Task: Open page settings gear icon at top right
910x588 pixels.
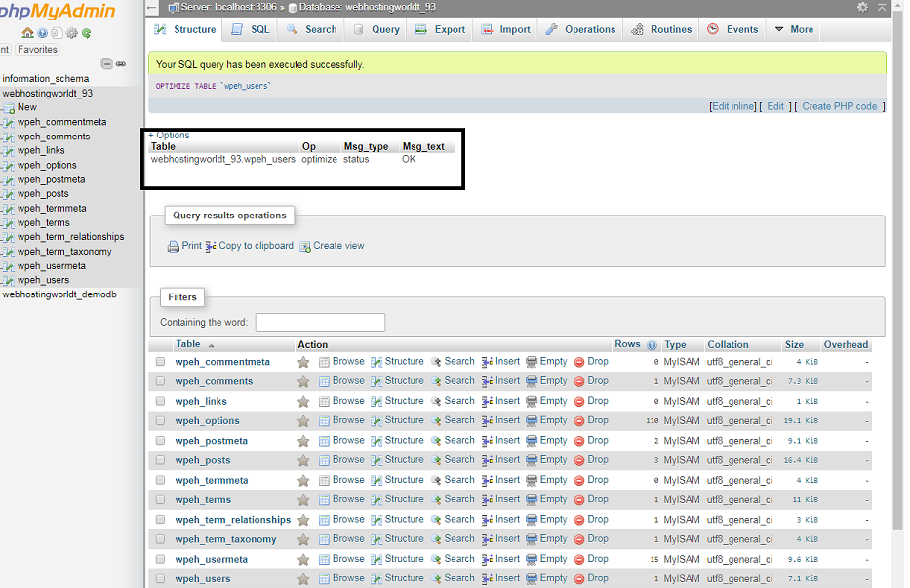Action: click(862, 7)
